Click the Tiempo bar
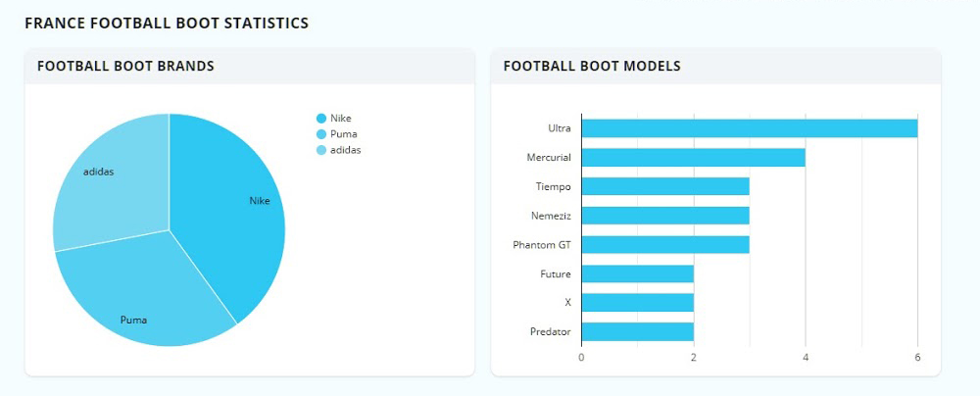 pyautogui.click(x=664, y=186)
